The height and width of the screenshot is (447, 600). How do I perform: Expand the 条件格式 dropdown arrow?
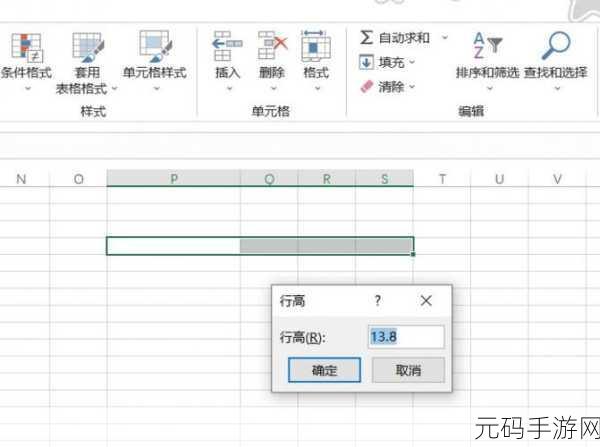pyautogui.click(x=28, y=88)
